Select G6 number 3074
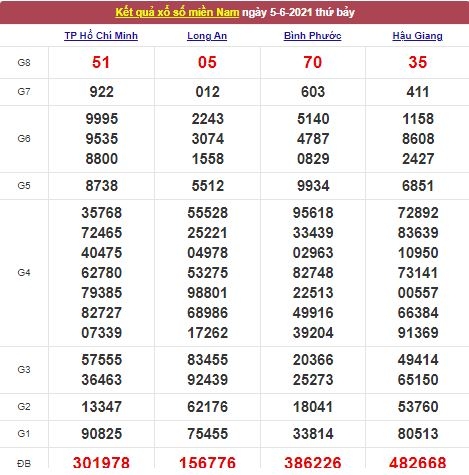 click(x=207, y=139)
